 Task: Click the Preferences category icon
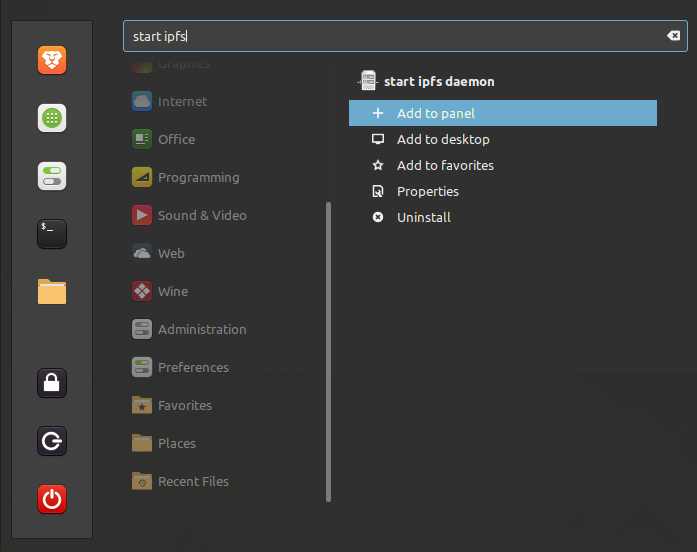[142, 367]
